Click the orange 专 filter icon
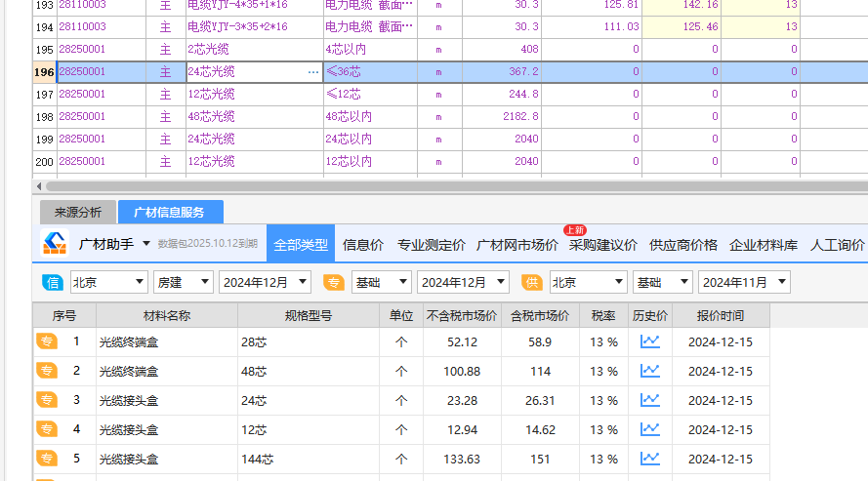The image size is (868, 481). (333, 283)
